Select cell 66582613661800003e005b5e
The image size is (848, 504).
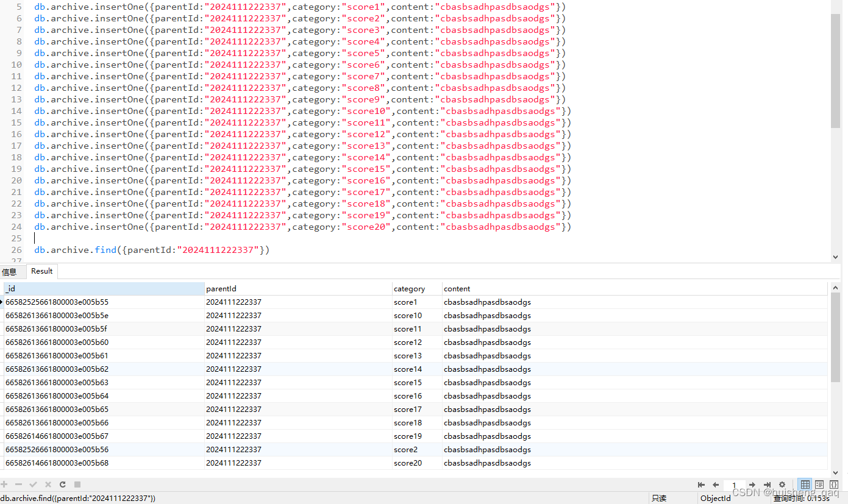click(104, 316)
